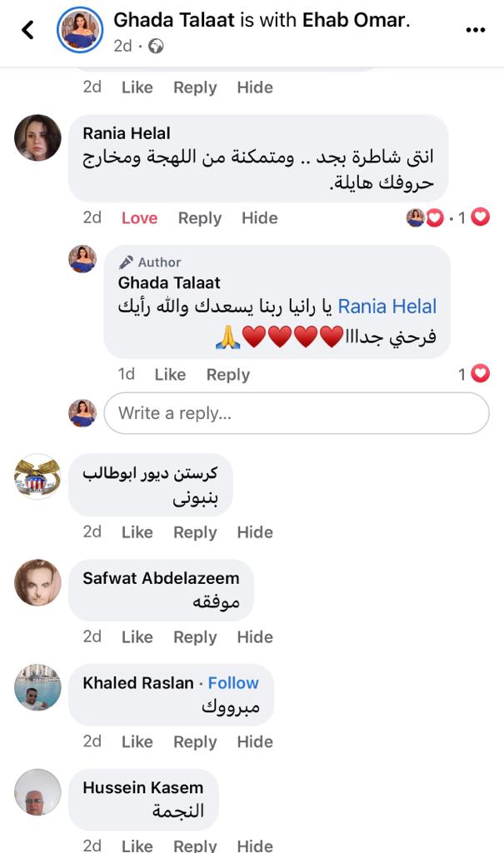Hide Safwat Abdelazeem's comment
The width and height of the screenshot is (504, 853).
click(x=255, y=637)
